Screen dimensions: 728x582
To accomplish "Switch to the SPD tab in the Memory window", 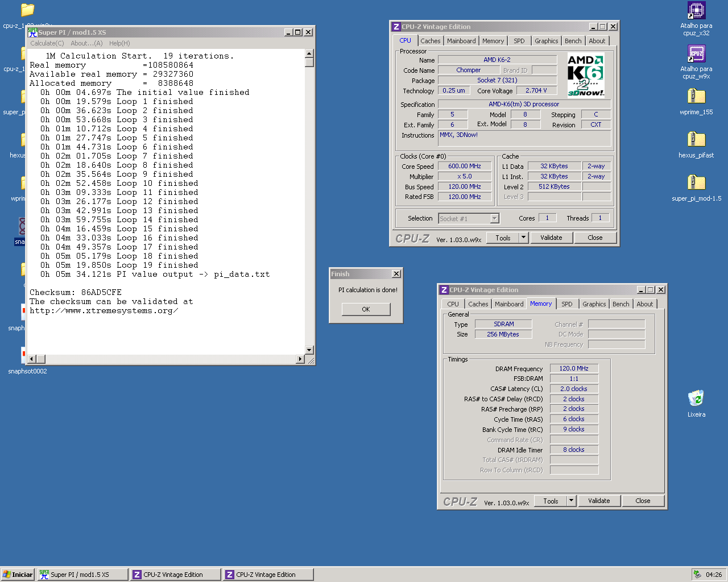I will tap(567, 304).
